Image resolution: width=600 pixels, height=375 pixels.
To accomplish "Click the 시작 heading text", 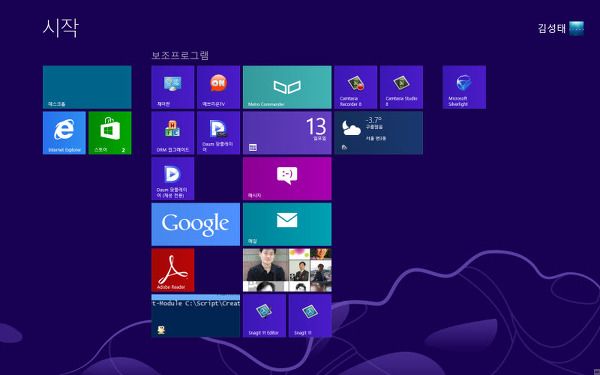I will [x=61, y=28].
